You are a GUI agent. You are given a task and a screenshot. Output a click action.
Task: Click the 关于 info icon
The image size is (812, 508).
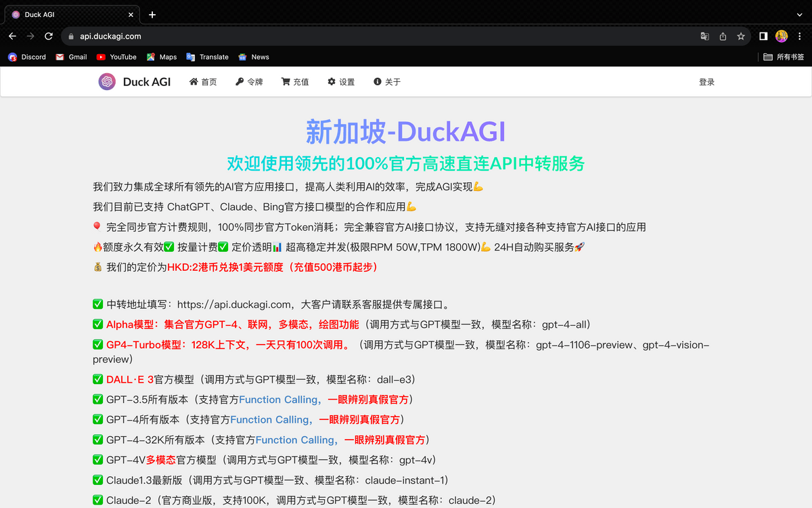[377, 81]
